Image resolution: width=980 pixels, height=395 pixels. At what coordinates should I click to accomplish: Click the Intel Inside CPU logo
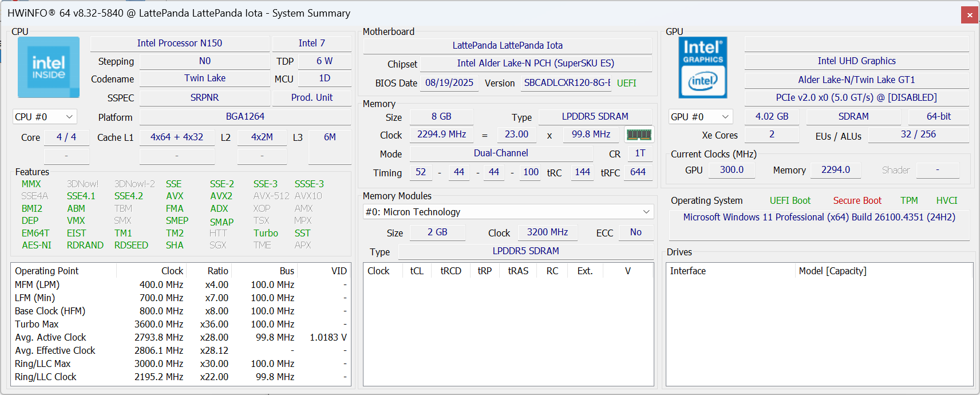point(49,67)
